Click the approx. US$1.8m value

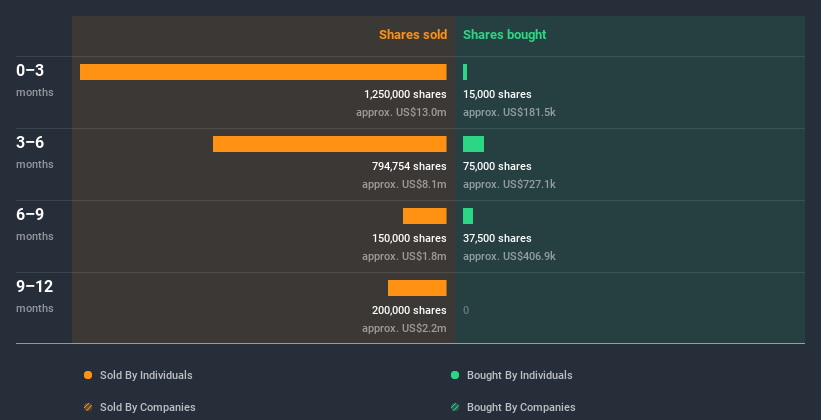[404, 256]
